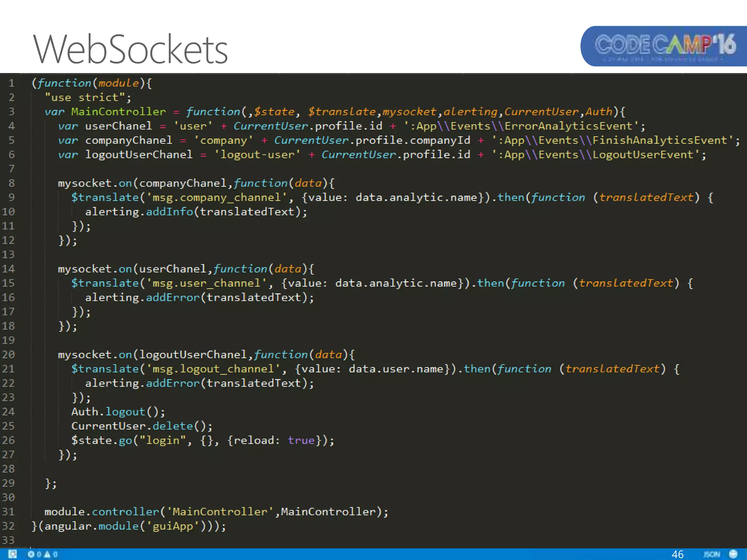This screenshot has width=747, height=560.
Task: Select line number 13 in the gutter
Action: (x=8, y=254)
